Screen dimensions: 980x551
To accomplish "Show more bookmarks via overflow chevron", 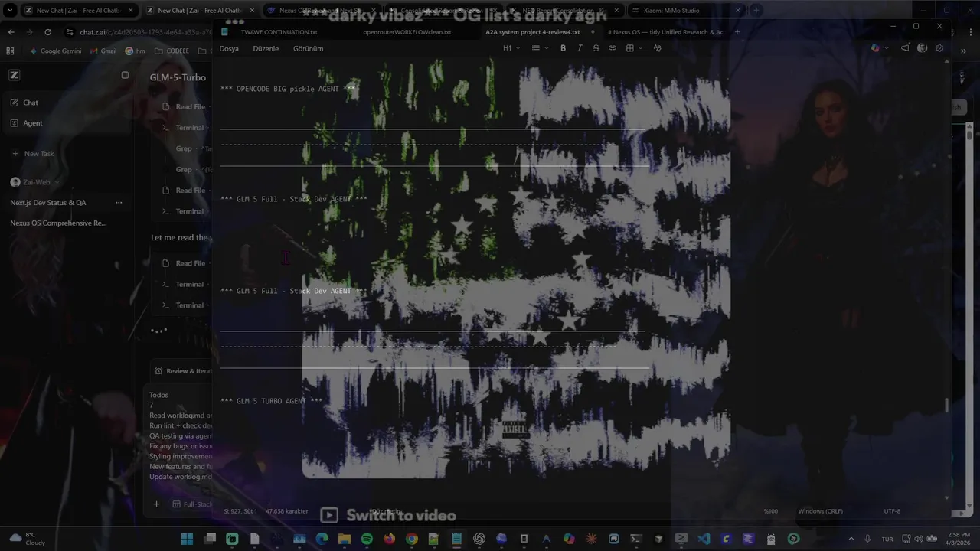I will click(x=963, y=51).
